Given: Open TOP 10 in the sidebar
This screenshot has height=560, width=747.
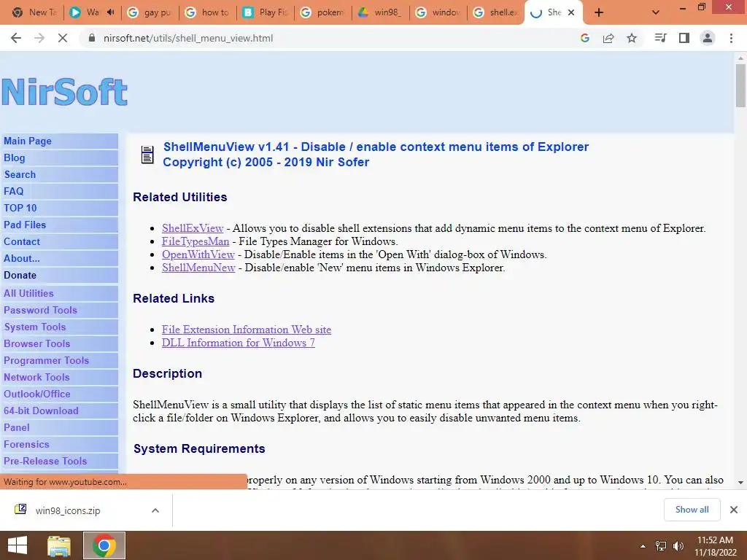Looking at the screenshot, I should pyautogui.click(x=59, y=208).
